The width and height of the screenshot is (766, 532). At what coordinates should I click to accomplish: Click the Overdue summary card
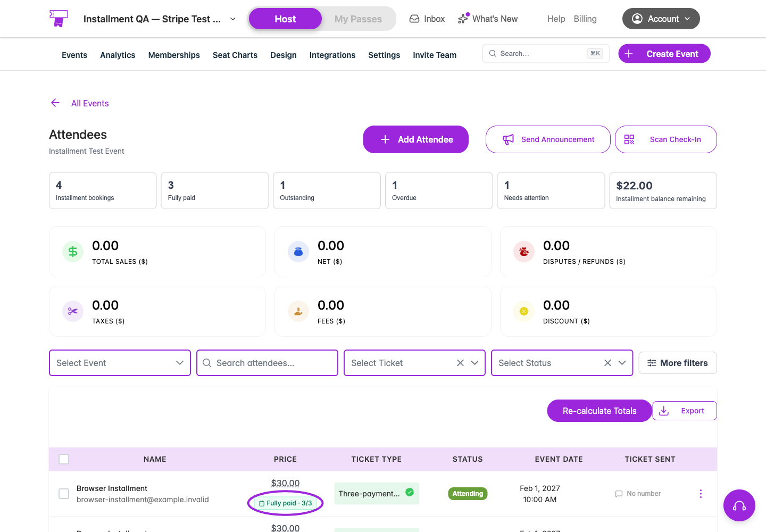click(x=439, y=190)
